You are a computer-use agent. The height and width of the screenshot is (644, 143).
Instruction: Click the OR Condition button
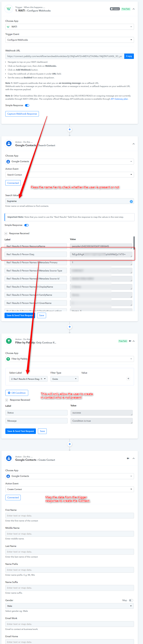pos(17,393)
